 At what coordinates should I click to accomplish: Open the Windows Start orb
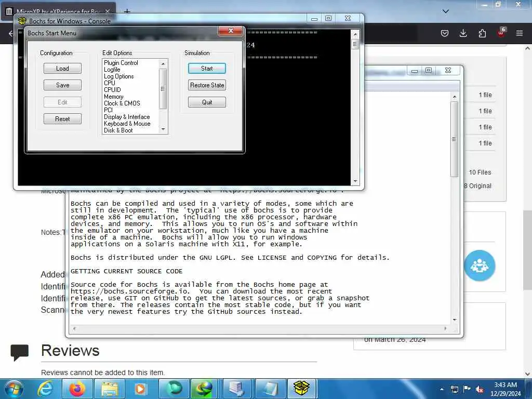(14, 389)
